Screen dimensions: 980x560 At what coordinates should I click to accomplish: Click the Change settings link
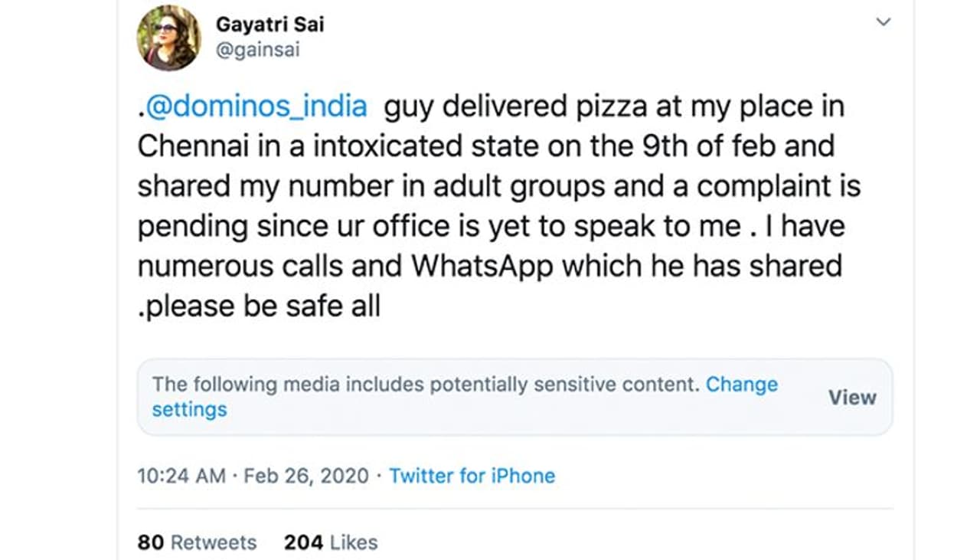[741, 385]
